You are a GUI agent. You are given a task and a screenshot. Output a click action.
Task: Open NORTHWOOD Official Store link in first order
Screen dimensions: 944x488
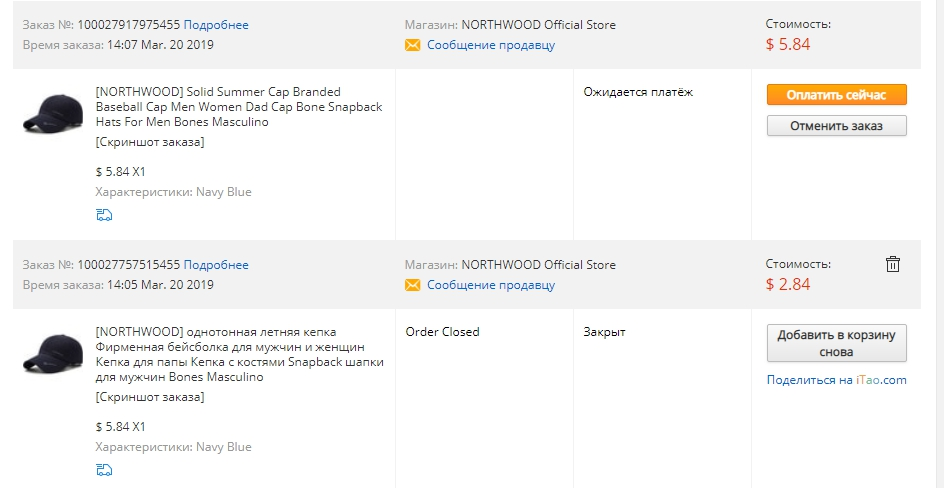pos(539,25)
